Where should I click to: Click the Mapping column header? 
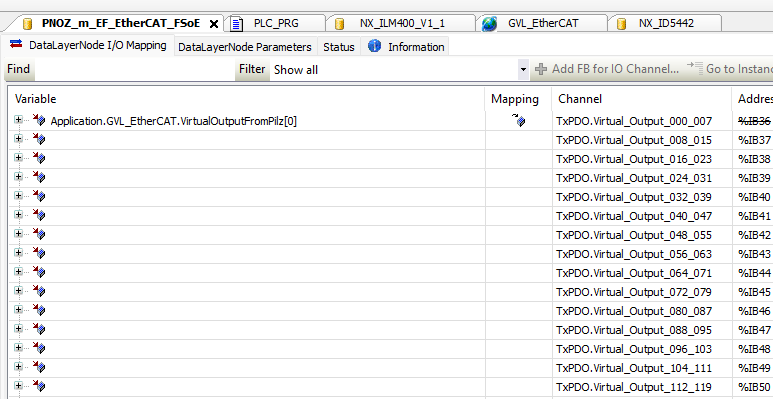[515, 99]
